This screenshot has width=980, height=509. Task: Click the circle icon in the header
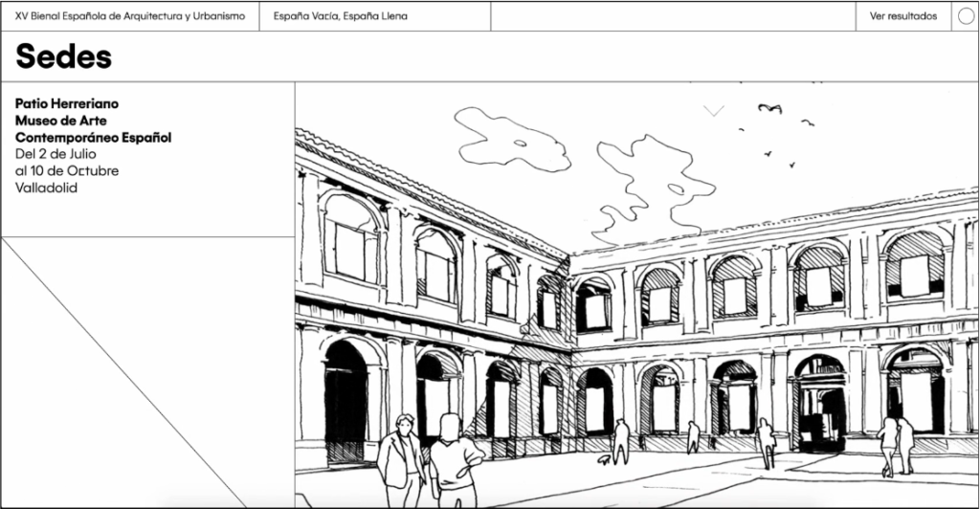point(965,16)
